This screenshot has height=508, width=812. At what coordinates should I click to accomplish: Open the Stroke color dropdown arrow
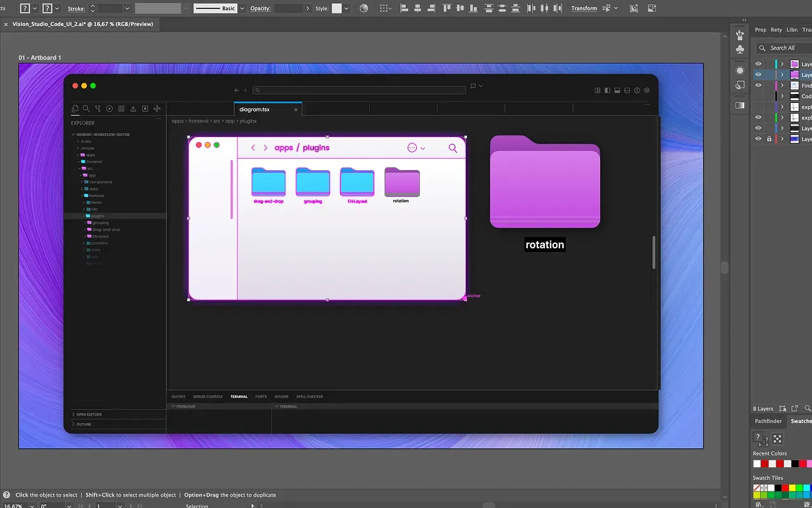58,8
